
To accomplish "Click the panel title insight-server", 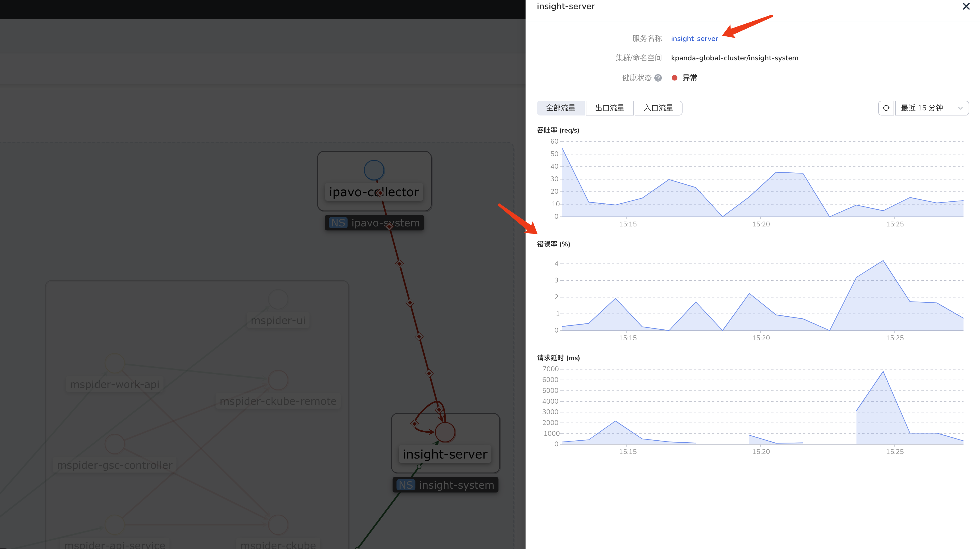I will coord(565,6).
